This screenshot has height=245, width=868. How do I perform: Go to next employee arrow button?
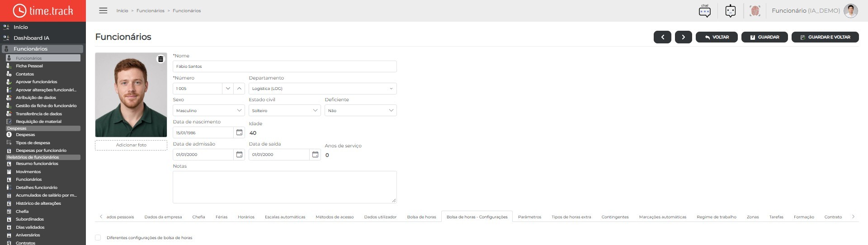tap(684, 37)
